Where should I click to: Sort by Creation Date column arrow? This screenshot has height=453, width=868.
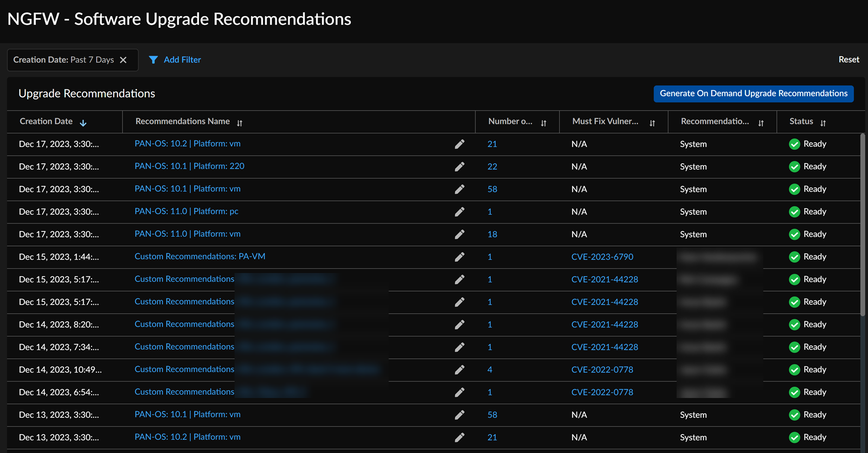tap(83, 123)
